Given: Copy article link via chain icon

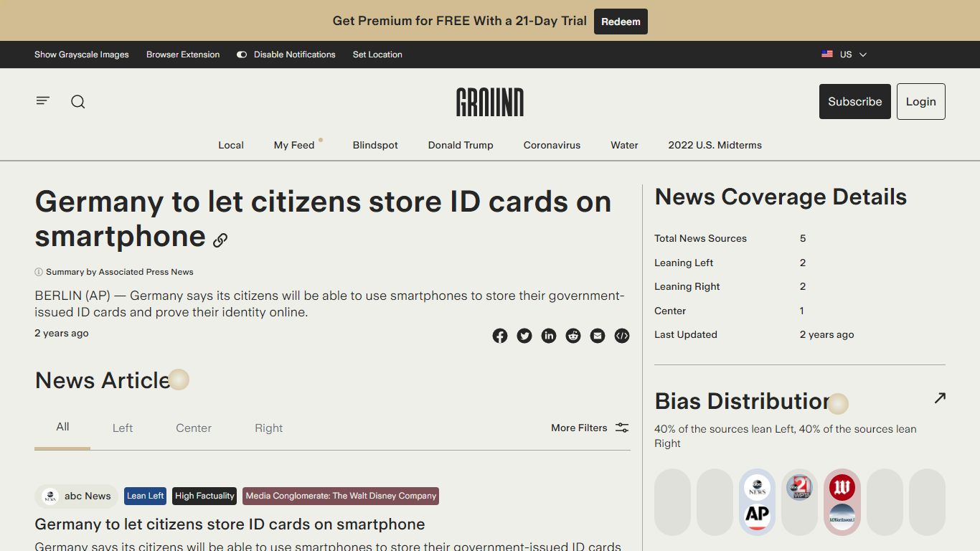Looking at the screenshot, I should 220,240.
